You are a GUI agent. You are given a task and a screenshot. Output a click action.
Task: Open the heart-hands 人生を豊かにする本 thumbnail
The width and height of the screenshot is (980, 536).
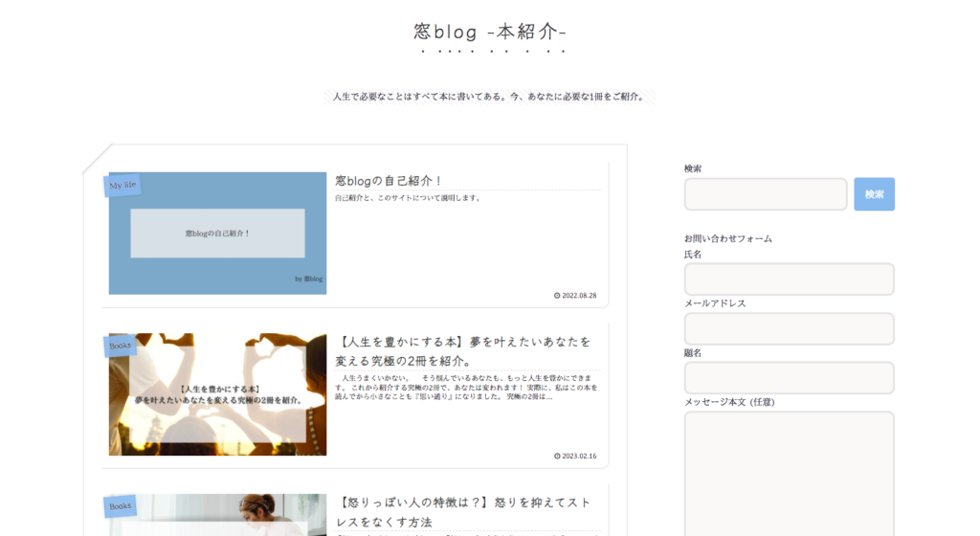(218, 394)
